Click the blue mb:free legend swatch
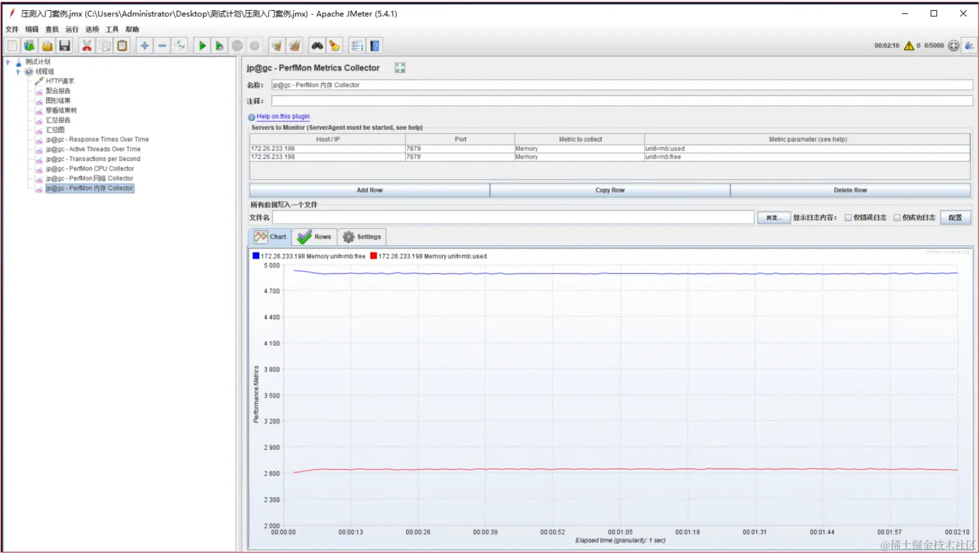980x555 pixels. pyautogui.click(x=256, y=256)
